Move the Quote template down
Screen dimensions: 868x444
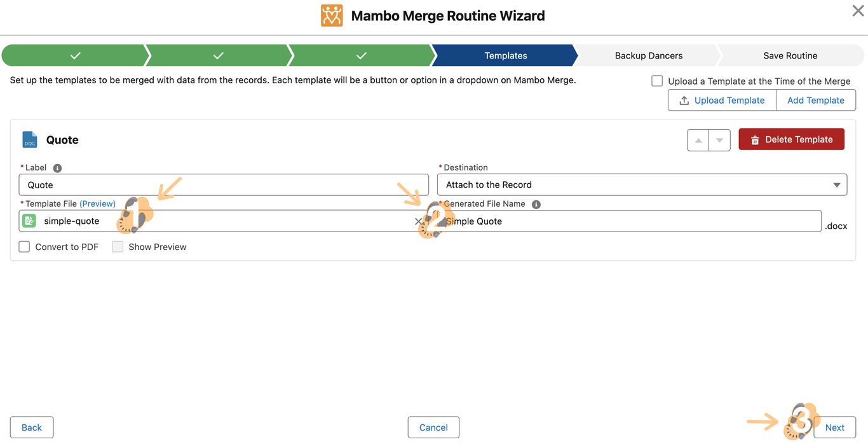(x=719, y=140)
